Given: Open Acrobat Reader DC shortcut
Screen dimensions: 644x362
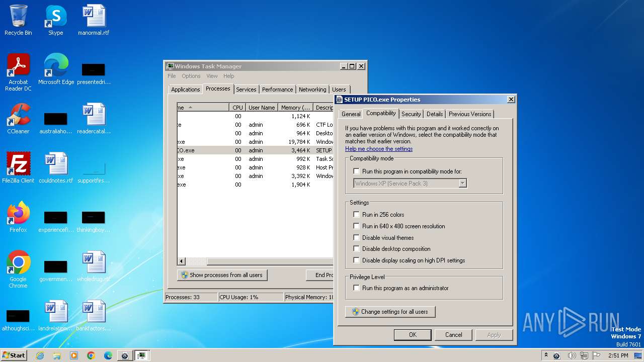Looking at the screenshot, I should tap(18, 72).
